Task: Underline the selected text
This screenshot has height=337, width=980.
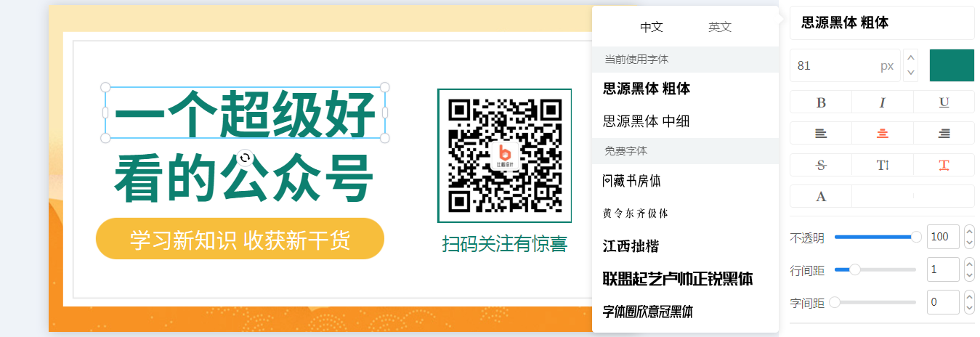Action: click(x=944, y=102)
